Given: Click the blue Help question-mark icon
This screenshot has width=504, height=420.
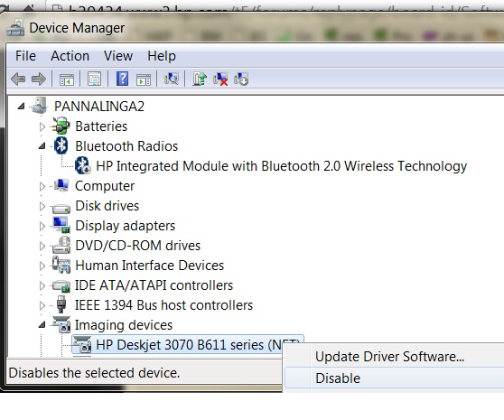Looking at the screenshot, I should tap(122, 79).
